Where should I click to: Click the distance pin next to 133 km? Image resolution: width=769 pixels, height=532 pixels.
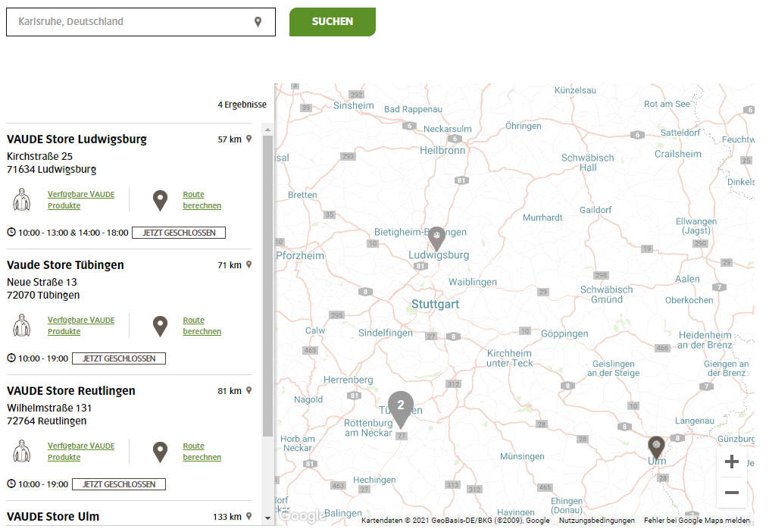coord(249,516)
